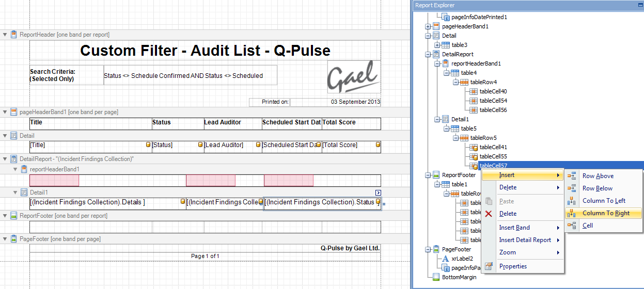
Task: Collapse the tableRow5 node in Report Explorer
Action: 455,138
